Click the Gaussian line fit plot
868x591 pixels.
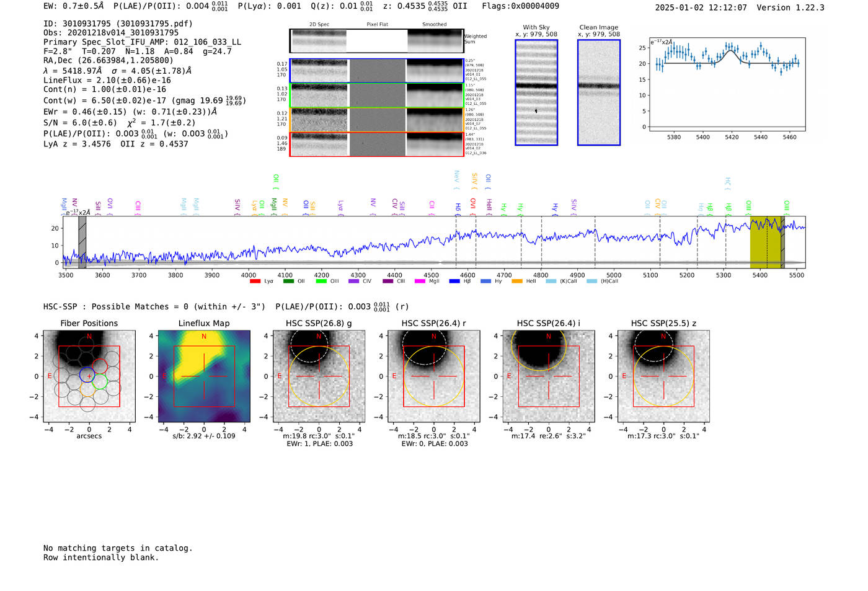727,84
